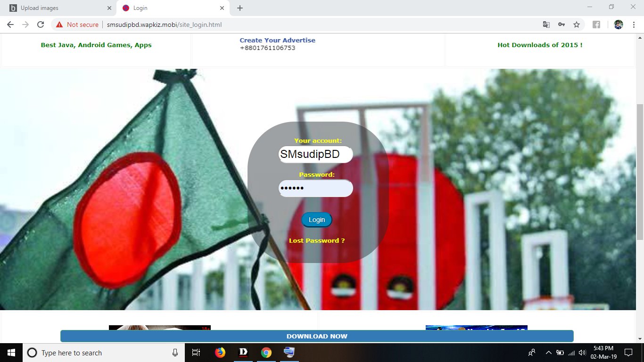644x362 pixels.
Task: Open a new browser tab
Action: coord(240,8)
